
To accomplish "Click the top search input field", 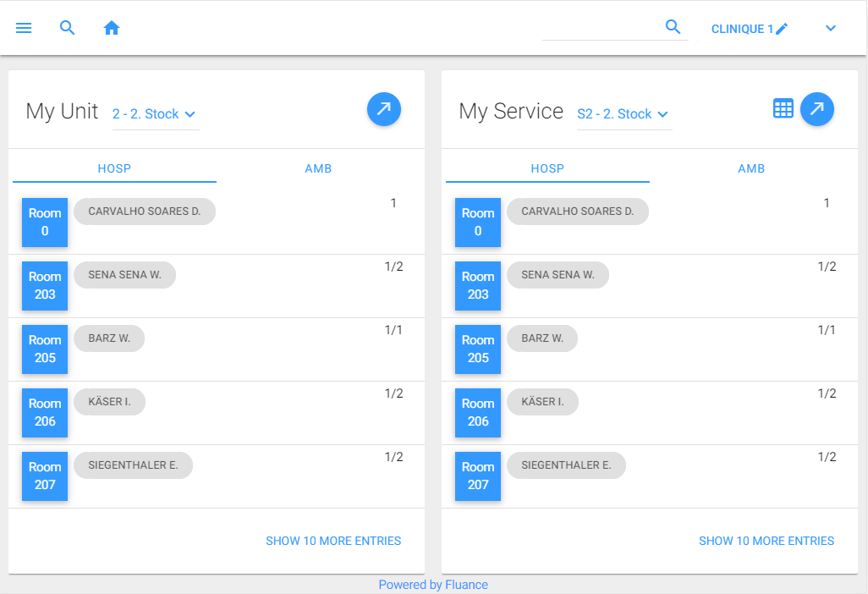I will point(601,28).
